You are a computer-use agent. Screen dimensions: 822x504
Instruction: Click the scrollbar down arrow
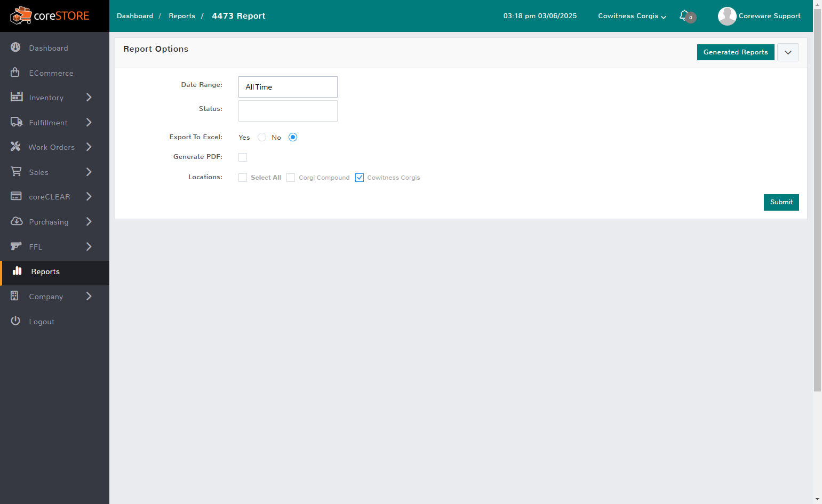pyautogui.click(x=817, y=500)
